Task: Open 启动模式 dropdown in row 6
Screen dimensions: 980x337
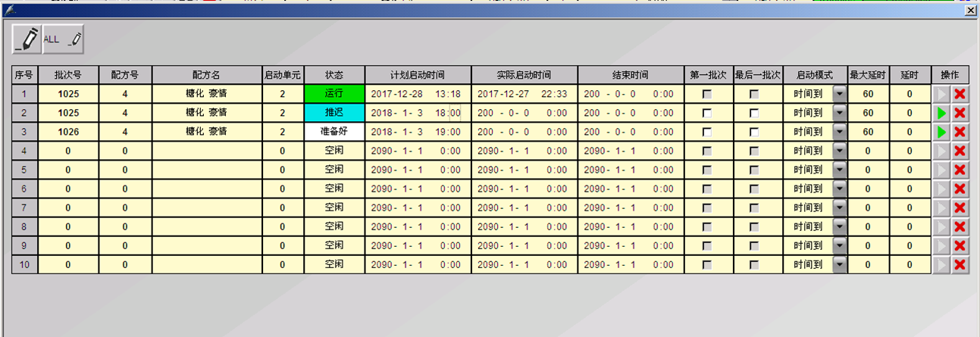Action: pos(839,189)
